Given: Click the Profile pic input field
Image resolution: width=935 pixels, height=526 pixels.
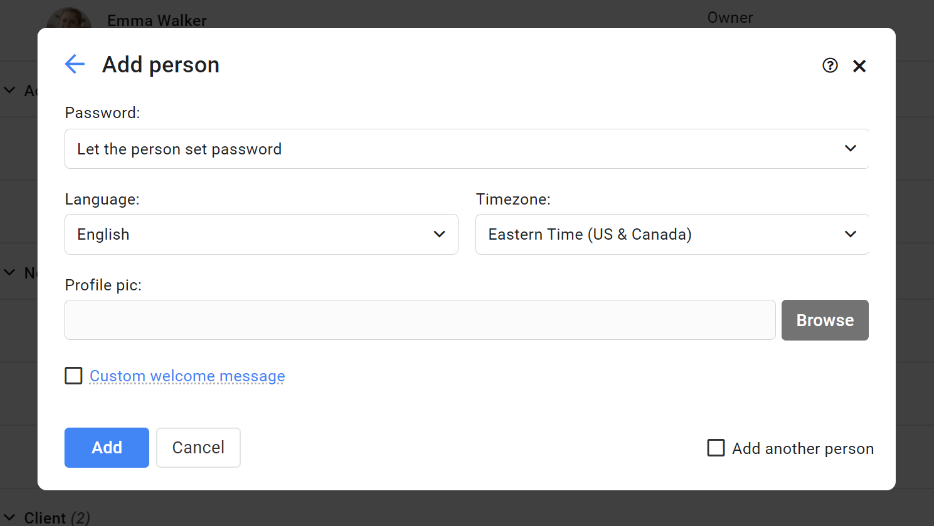Looking at the screenshot, I should 420,320.
